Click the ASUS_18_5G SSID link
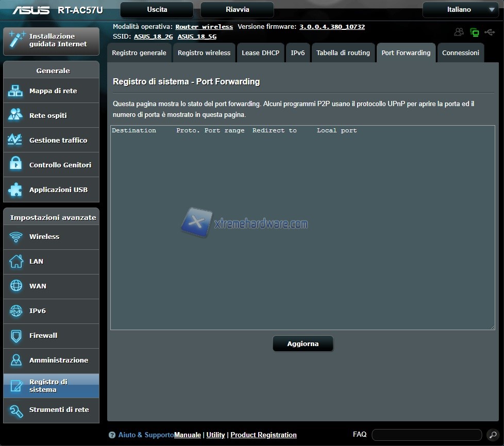The image size is (504, 446). (197, 37)
